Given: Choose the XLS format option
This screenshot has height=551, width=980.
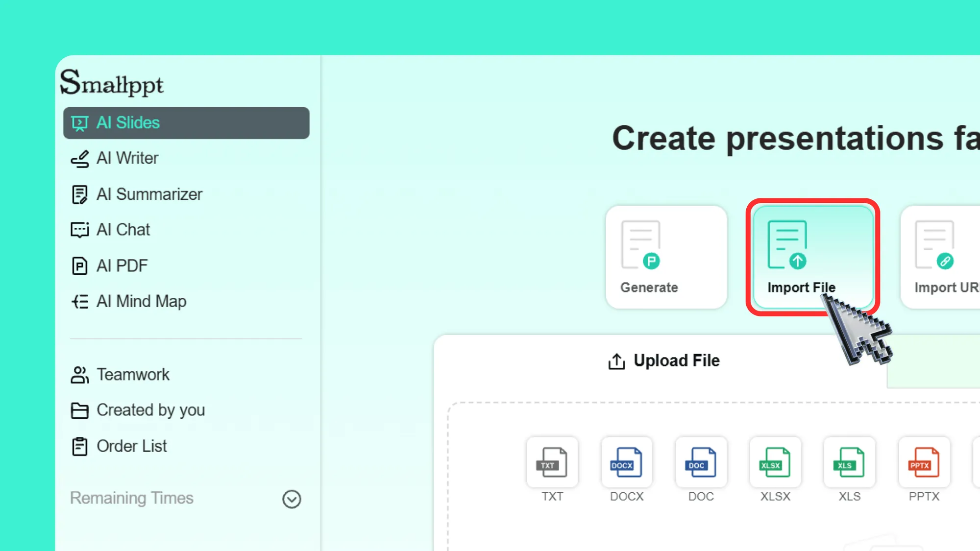Looking at the screenshot, I should [849, 462].
